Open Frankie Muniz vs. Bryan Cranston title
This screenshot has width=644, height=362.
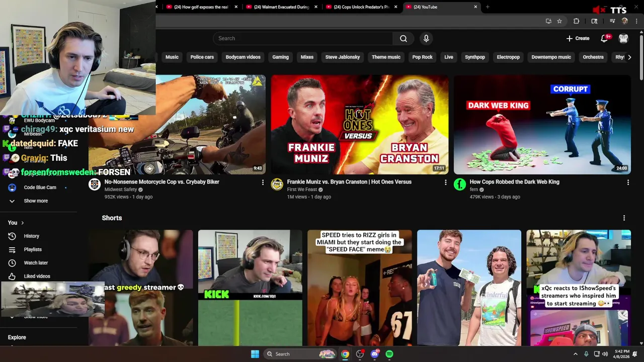click(x=349, y=182)
